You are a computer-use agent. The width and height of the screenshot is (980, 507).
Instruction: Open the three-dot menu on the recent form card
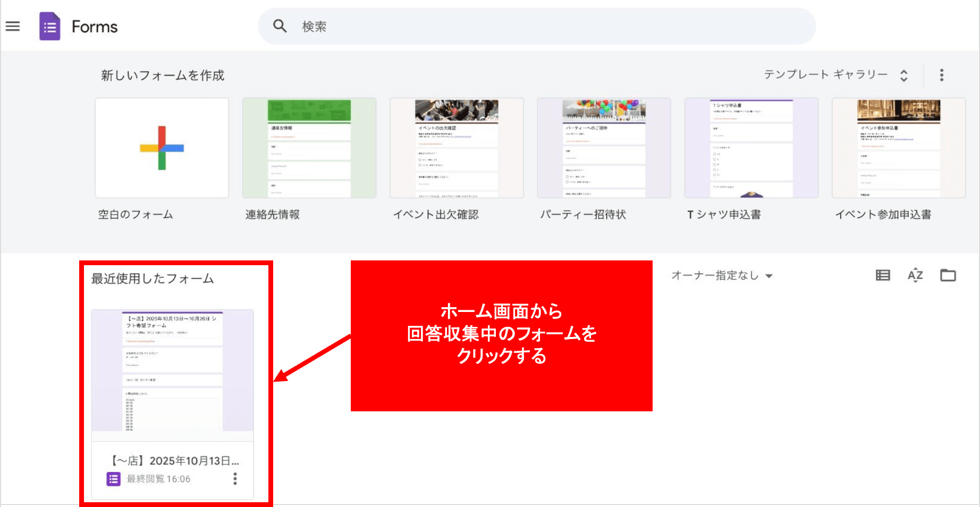pyautogui.click(x=234, y=478)
